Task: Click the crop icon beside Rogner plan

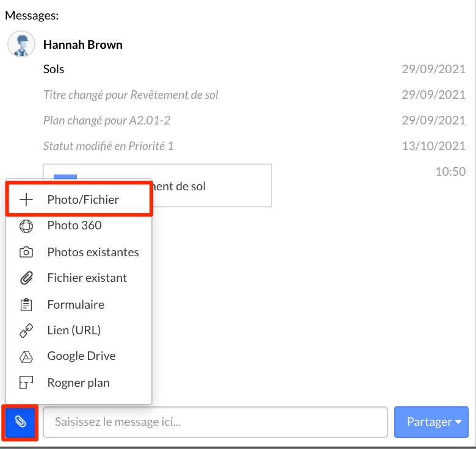Action: pos(26,383)
